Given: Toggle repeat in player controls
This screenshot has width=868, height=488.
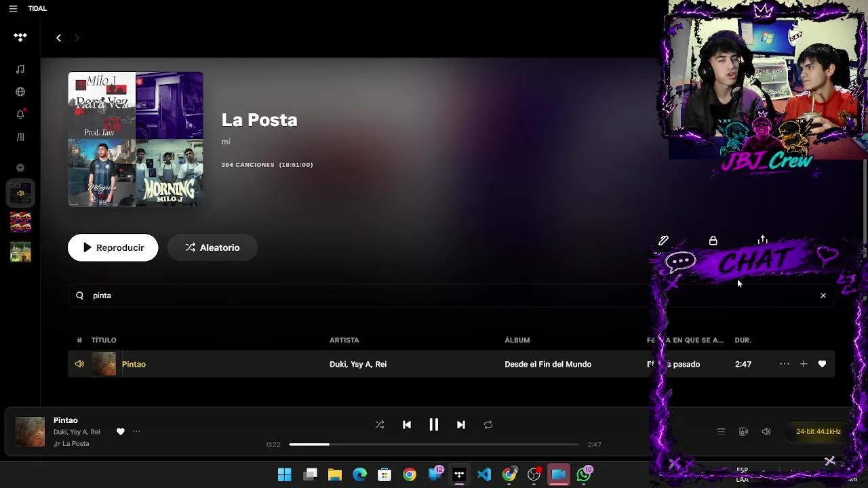Looking at the screenshot, I should tap(488, 425).
